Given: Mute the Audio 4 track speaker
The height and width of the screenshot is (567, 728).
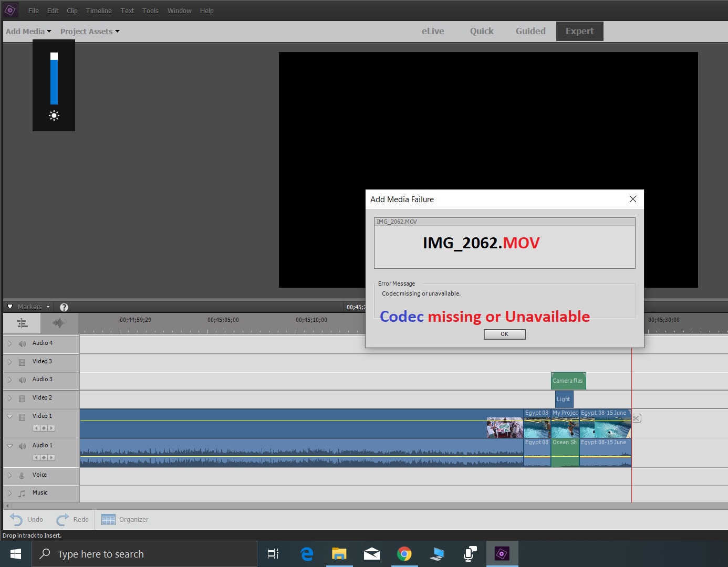Looking at the screenshot, I should click(22, 343).
